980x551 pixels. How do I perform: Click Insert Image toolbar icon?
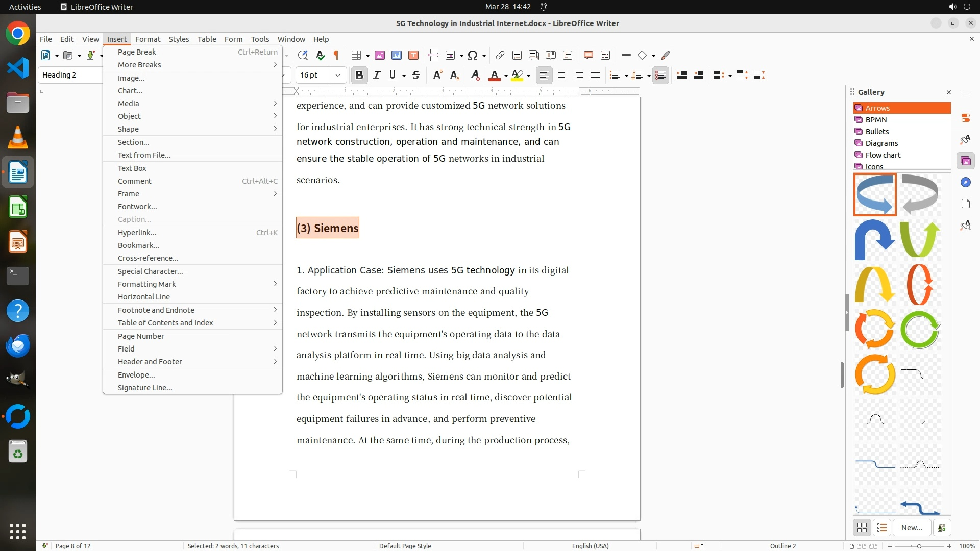(x=380, y=55)
